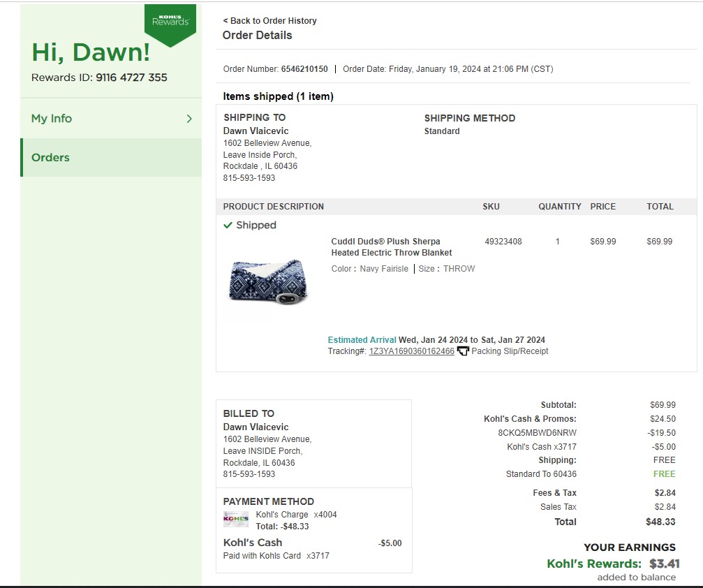Click the Kohl's Rewards earnings amount
This screenshot has width=703, height=588.
pos(665,564)
